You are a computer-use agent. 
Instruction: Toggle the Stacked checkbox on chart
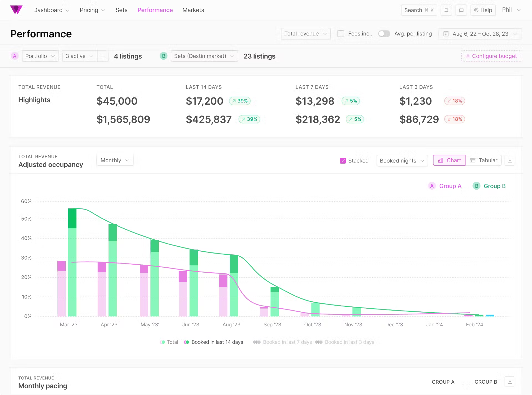pyautogui.click(x=343, y=160)
